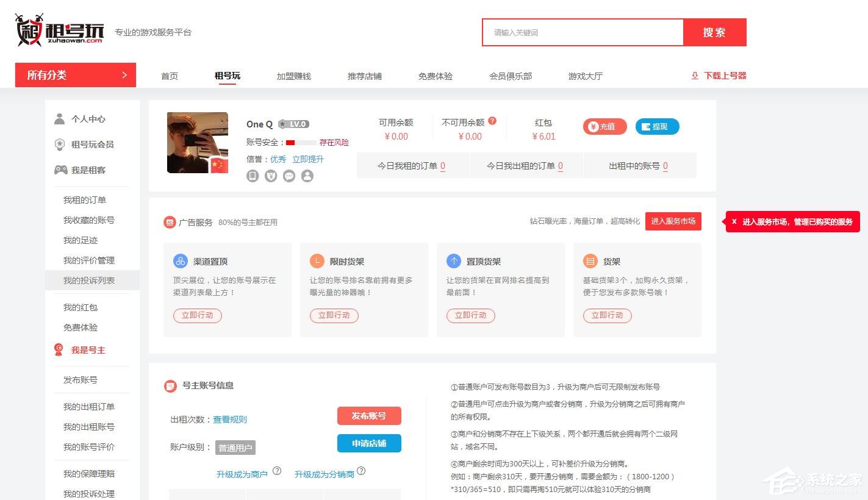Click the 限时货架 clock icon
The image size is (868, 500).
[317, 260]
